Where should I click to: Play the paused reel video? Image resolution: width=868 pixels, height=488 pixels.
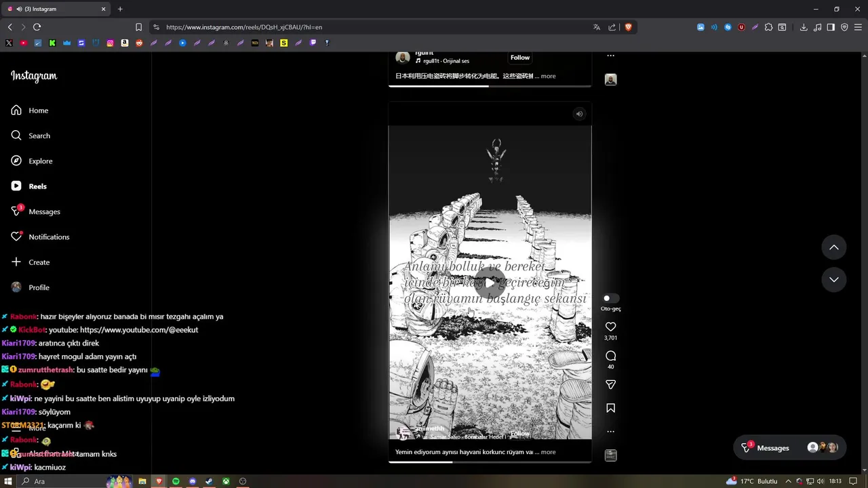click(490, 282)
